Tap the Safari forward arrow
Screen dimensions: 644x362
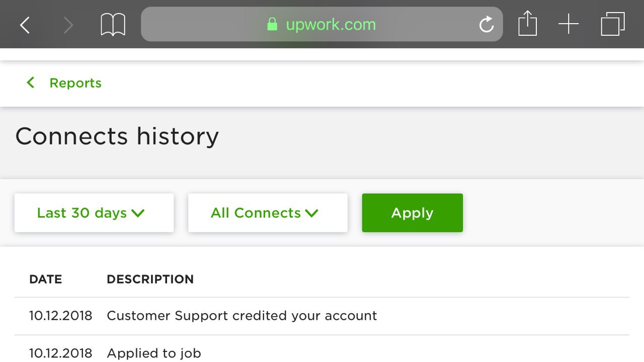(x=68, y=25)
